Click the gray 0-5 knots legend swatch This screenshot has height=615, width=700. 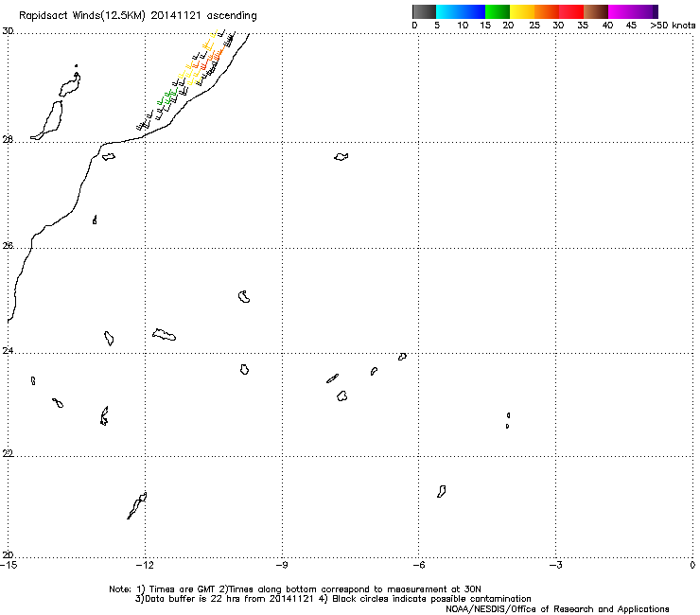click(x=424, y=11)
